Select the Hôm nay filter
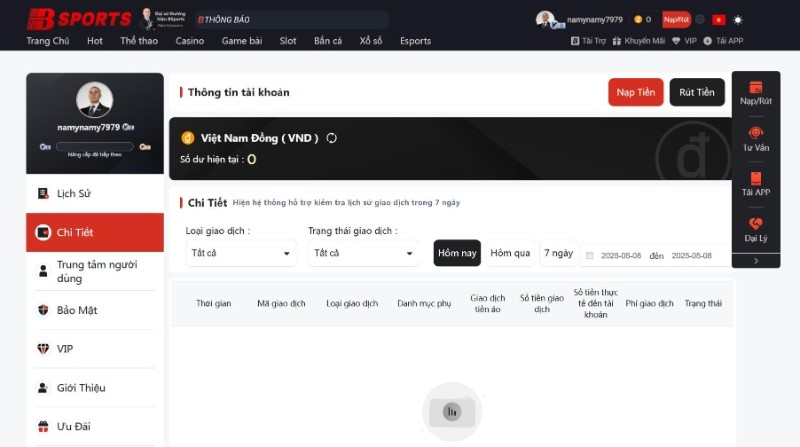 (x=457, y=253)
